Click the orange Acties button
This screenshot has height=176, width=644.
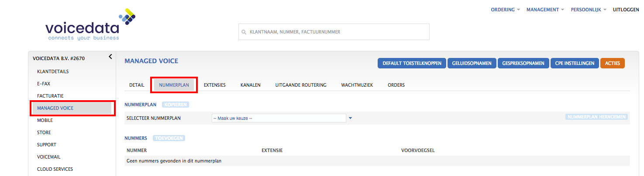click(x=613, y=64)
